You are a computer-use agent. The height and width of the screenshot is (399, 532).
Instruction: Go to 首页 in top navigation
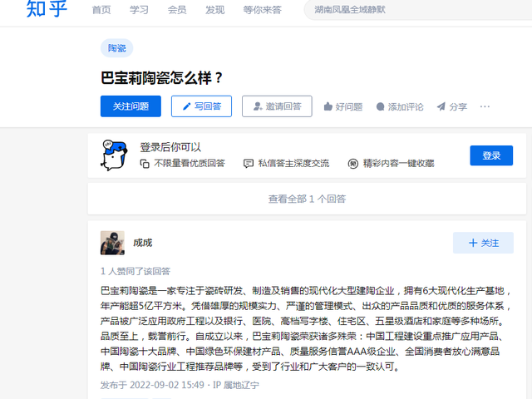click(101, 10)
